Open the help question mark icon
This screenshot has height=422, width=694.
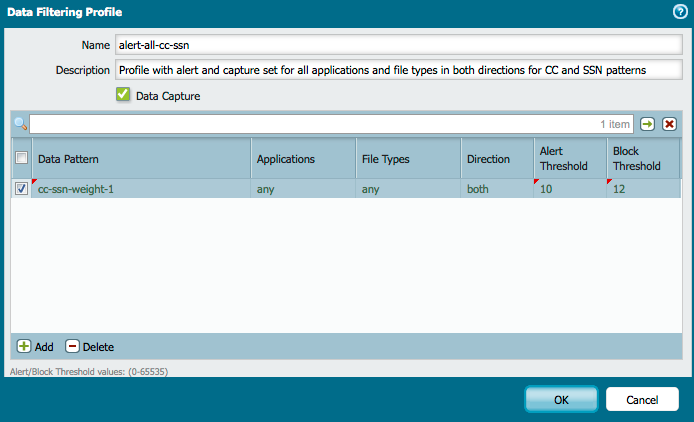[x=680, y=12]
